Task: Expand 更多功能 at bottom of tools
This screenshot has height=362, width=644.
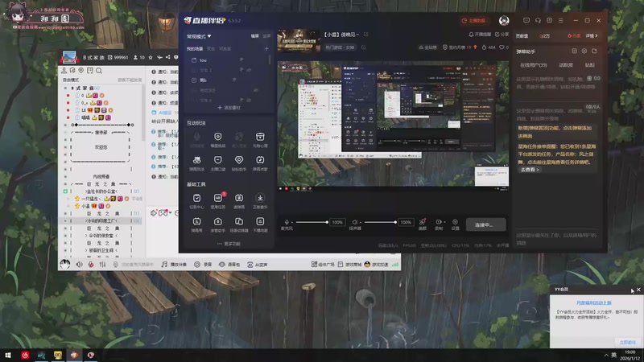Action: 229,244
